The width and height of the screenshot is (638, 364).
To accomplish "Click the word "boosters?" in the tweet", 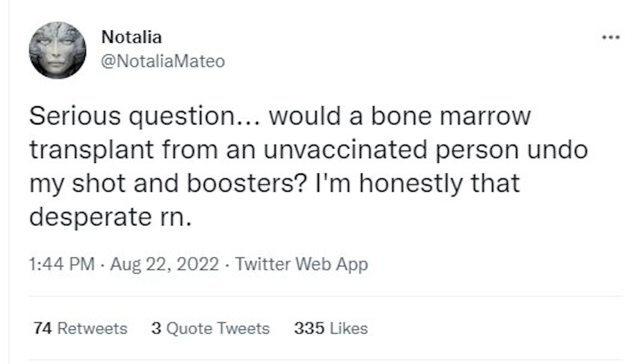I will tap(246, 184).
